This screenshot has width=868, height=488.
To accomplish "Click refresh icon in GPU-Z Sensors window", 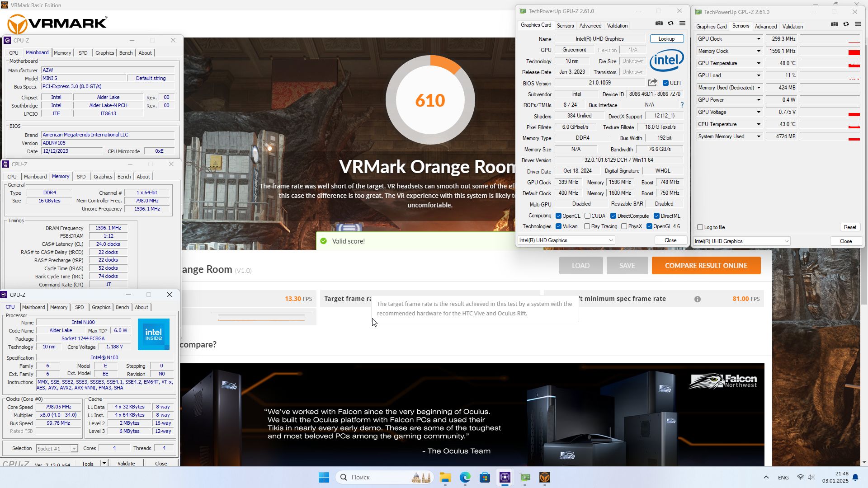I will click(x=846, y=24).
